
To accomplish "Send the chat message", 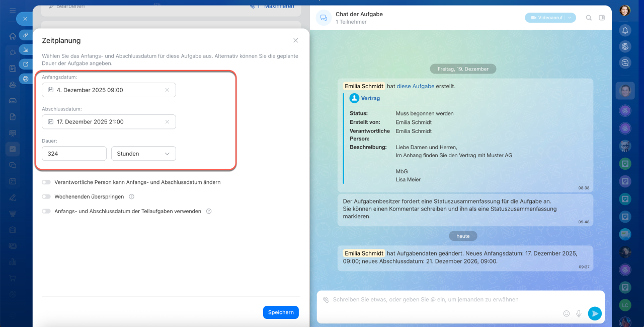I will [x=595, y=313].
